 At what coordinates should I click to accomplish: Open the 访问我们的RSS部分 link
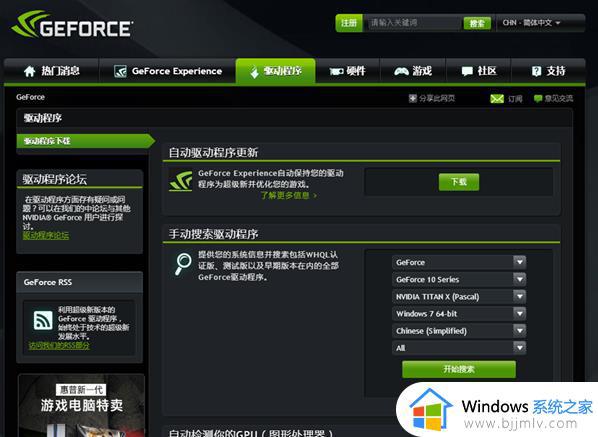(59, 346)
